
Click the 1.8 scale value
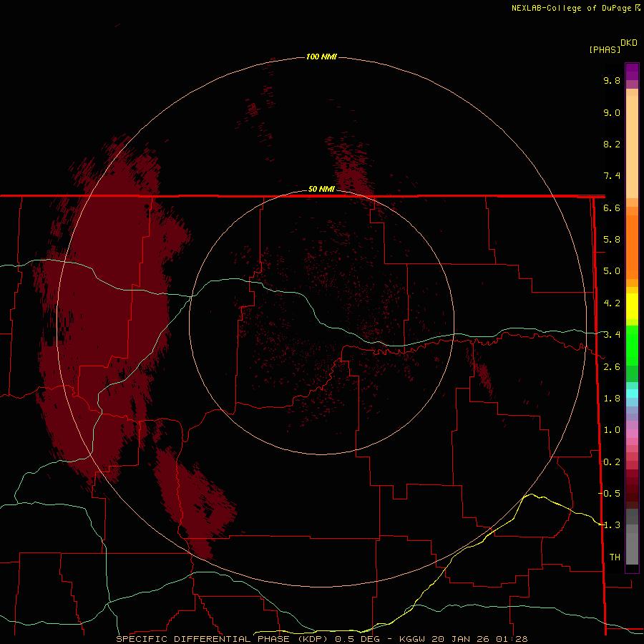(612, 399)
